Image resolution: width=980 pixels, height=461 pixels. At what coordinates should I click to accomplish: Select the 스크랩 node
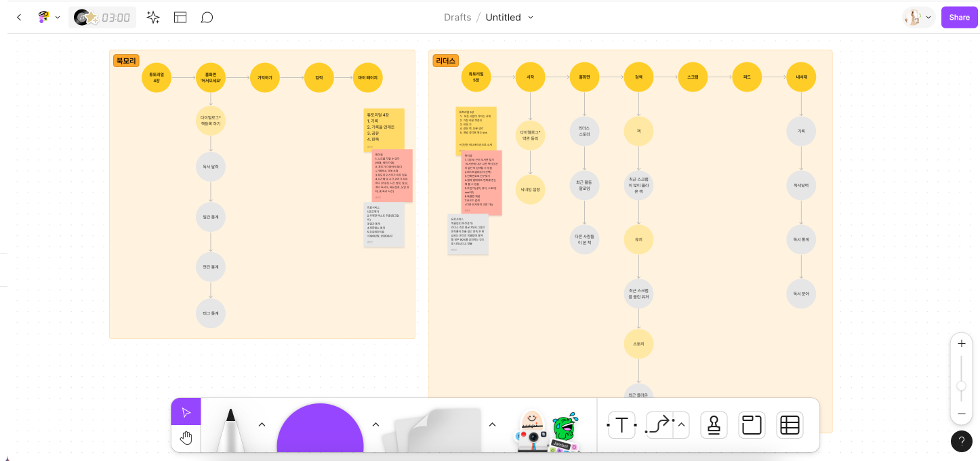693,77
